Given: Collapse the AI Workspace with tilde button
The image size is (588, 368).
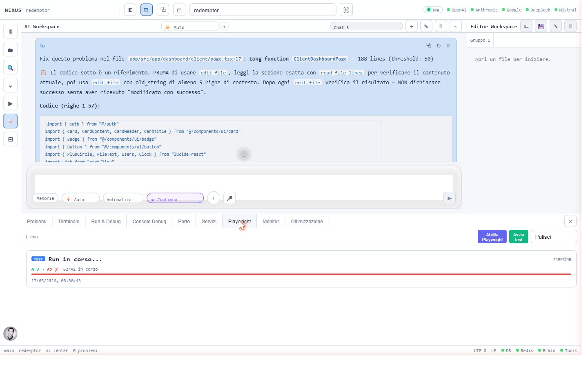Looking at the screenshot, I should pyautogui.click(x=456, y=26).
